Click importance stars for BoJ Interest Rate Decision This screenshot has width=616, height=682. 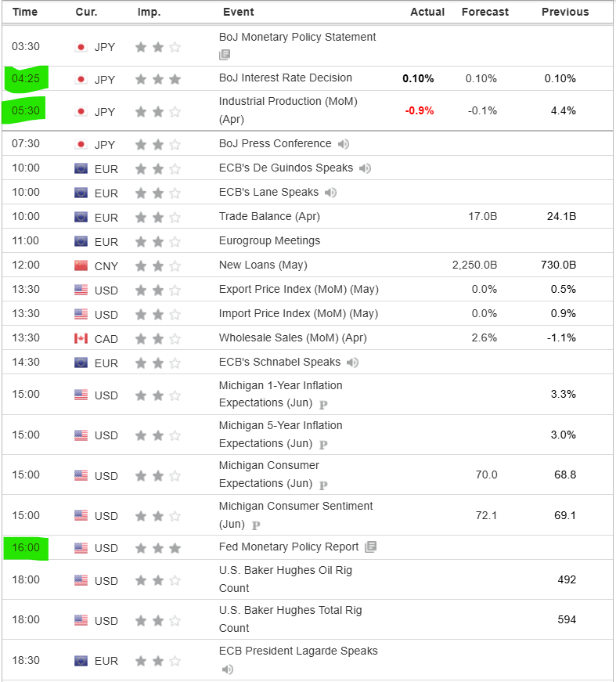[x=158, y=79]
